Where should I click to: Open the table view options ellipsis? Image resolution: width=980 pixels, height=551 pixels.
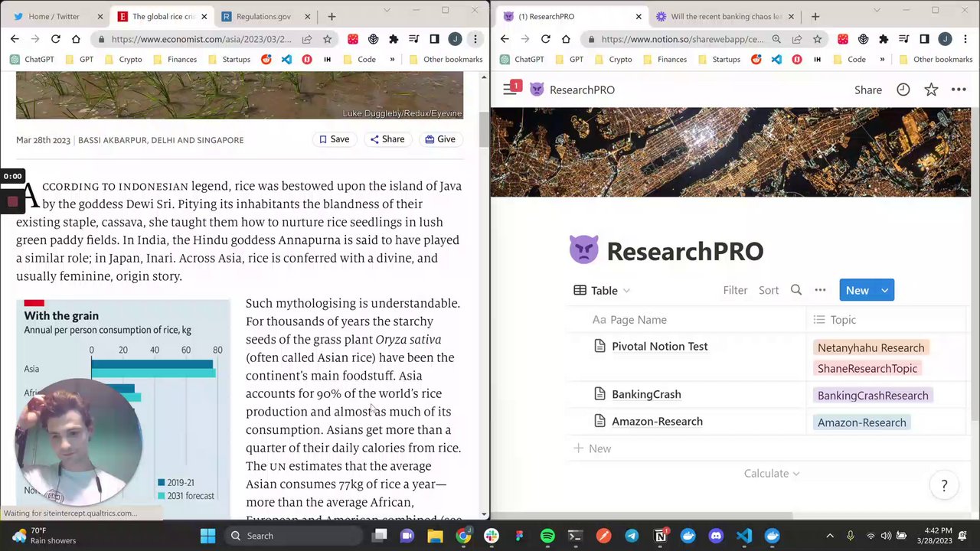pyautogui.click(x=820, y=290)
